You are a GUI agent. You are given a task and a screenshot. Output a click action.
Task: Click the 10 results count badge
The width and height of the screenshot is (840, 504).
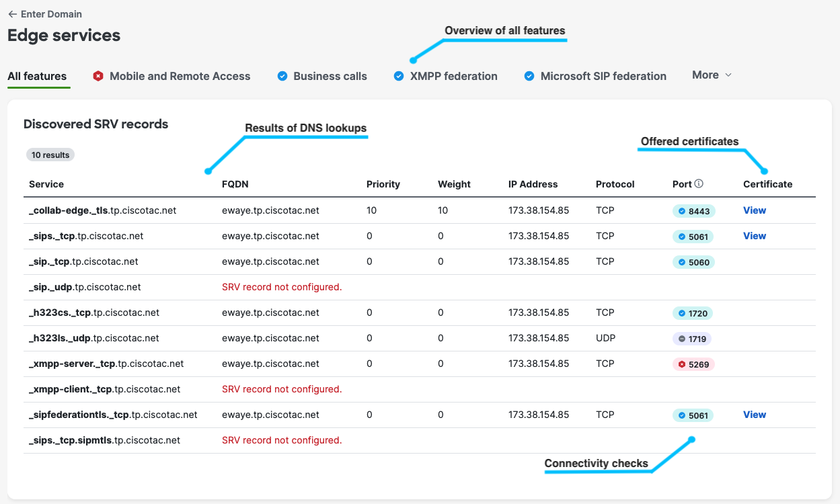(50, 155)
